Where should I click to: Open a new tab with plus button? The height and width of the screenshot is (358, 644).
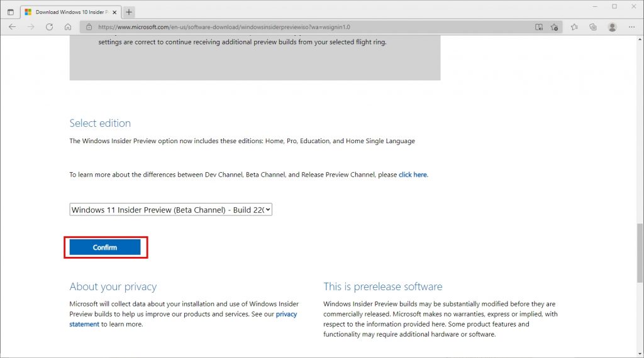[129, 12]
